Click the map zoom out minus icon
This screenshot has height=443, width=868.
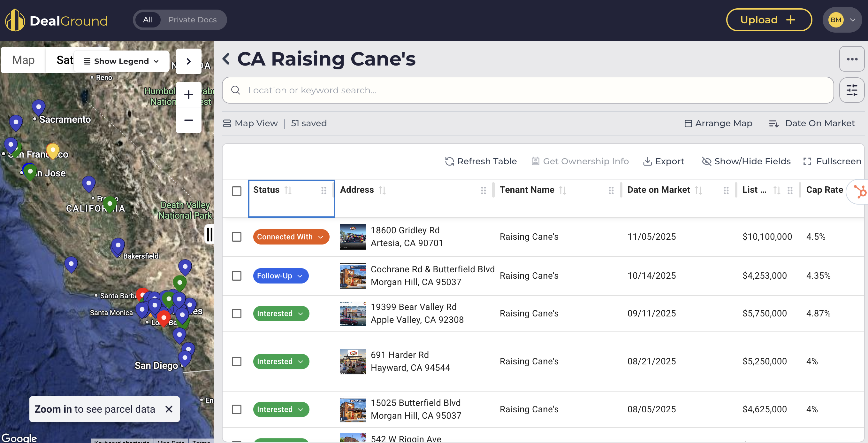[188, 120]
